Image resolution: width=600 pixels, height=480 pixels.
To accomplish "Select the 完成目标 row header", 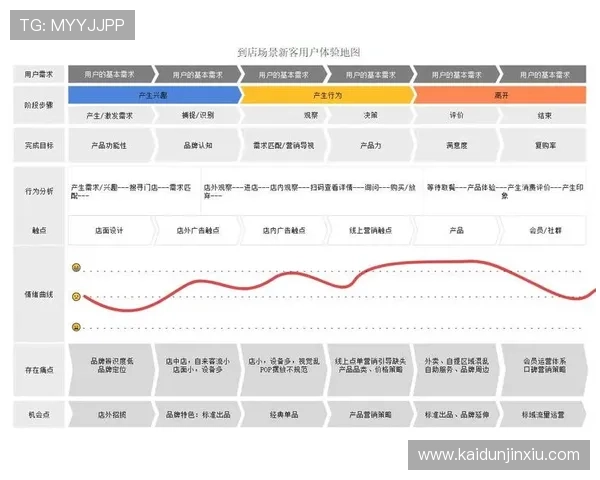I will (x=39, y=145).
